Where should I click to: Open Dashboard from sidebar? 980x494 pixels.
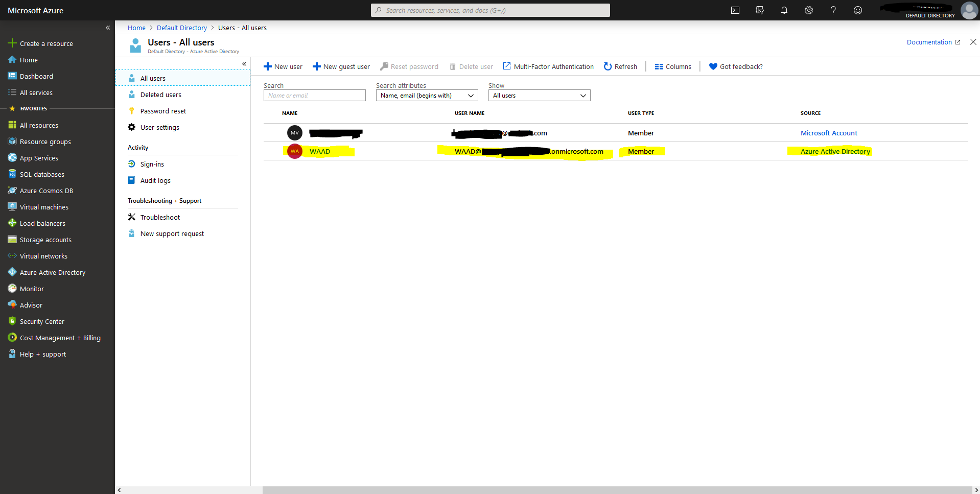(31, 76)
